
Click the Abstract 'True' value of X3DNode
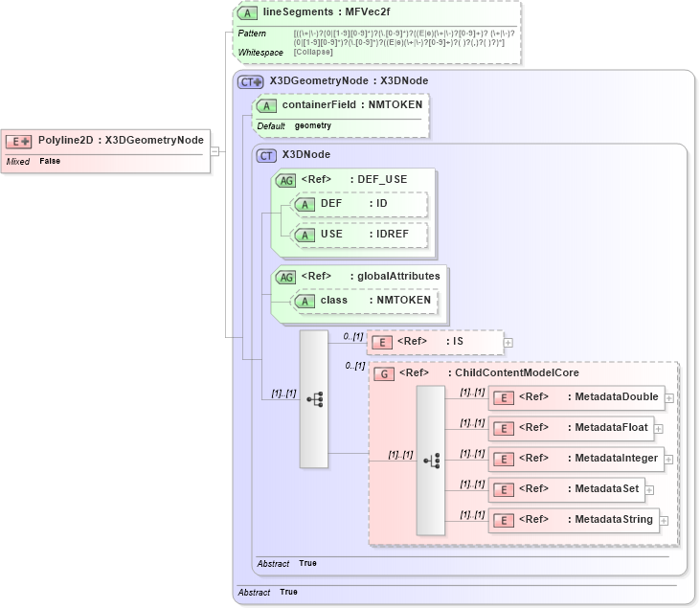[307, 563]
